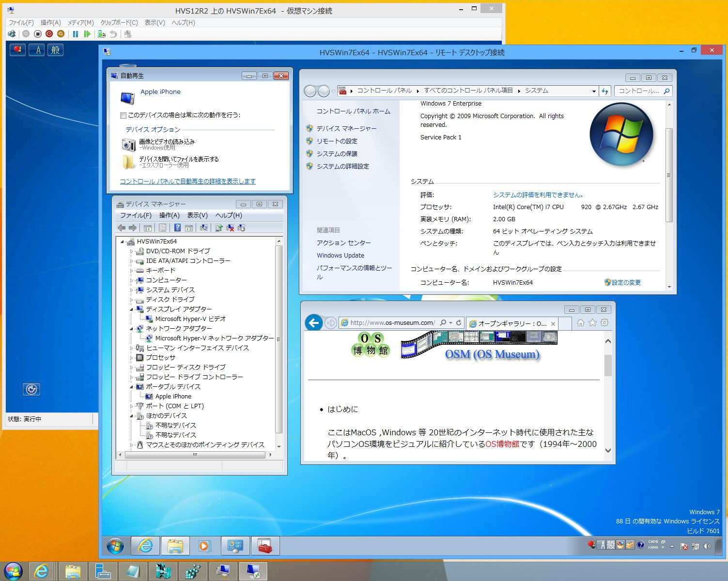Toggle IME '般' conversion mode button in VM window

point(55,50)
